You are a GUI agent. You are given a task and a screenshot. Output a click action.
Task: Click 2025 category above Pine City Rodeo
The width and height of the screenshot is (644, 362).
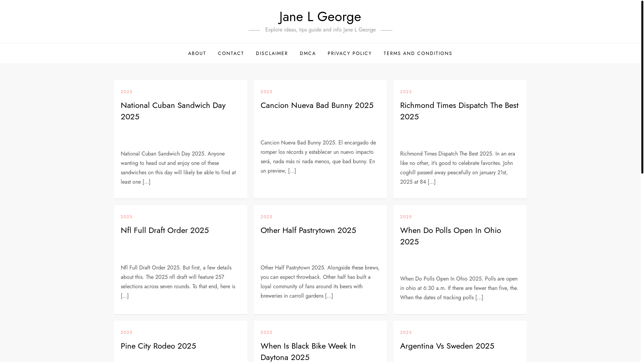coord(127,333)
